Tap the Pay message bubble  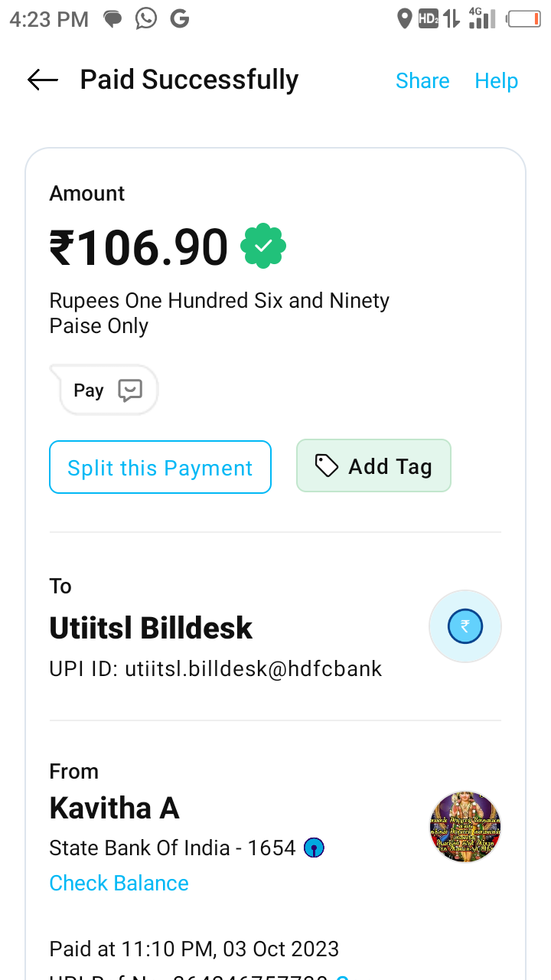(x=105, y=390)
